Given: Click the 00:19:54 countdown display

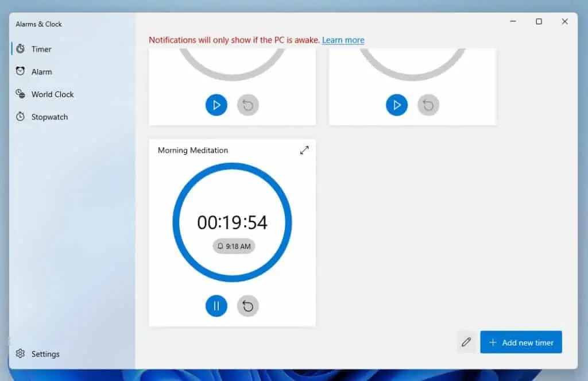Looking at the screenshot, I should [233, 222].
